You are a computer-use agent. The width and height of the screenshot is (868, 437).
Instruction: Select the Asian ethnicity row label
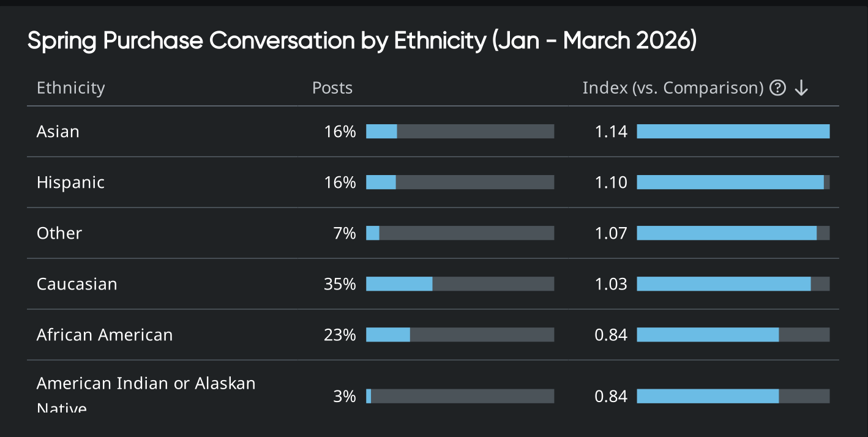pos(58,131)
